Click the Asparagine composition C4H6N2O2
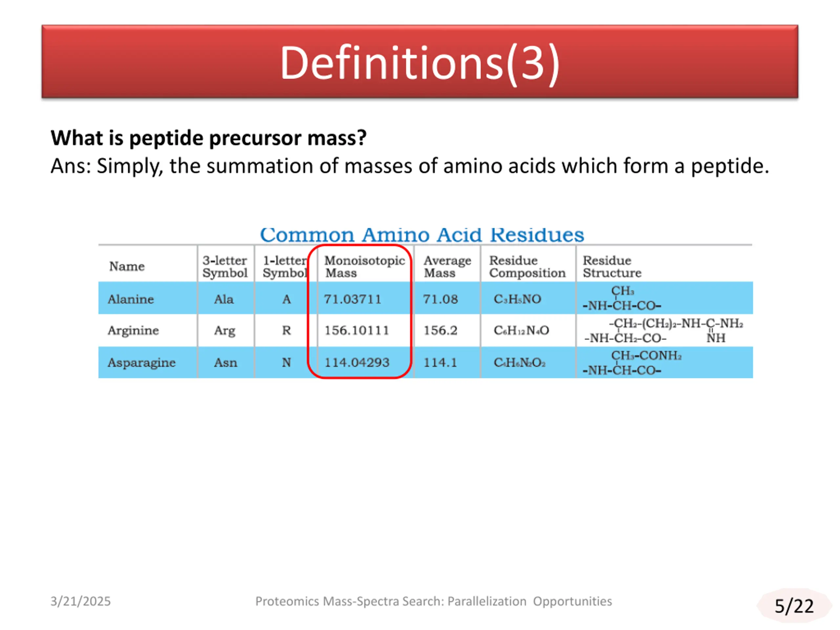The width and height of the screenshot is (840, 630). 519,363
